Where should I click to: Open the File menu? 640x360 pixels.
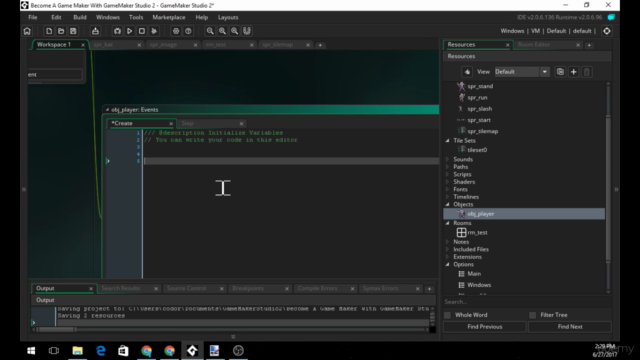tap(33, 17)
